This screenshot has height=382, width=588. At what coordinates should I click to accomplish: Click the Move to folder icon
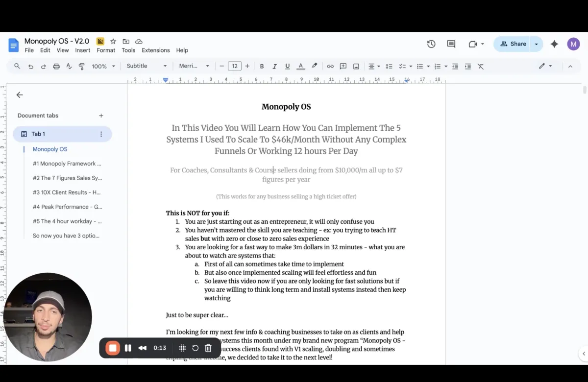(126, 42)
